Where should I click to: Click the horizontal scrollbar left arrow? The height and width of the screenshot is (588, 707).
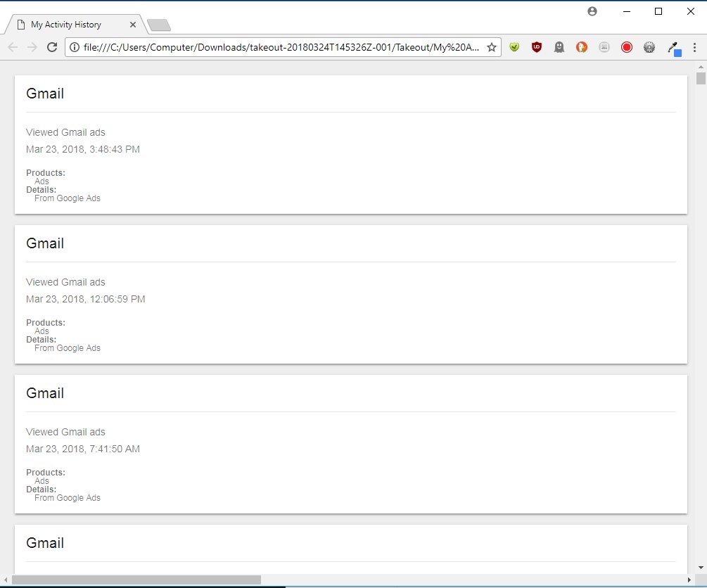coord(6,580)
